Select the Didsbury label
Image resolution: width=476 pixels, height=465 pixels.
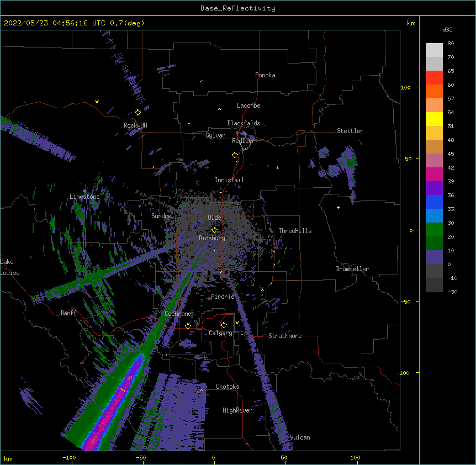(212, 238)
